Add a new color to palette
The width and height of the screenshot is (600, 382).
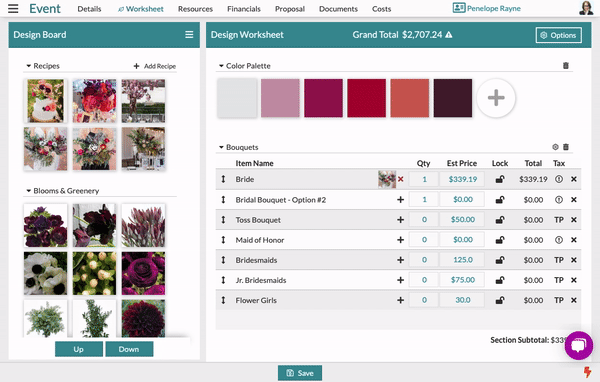(x=496, y=98)
